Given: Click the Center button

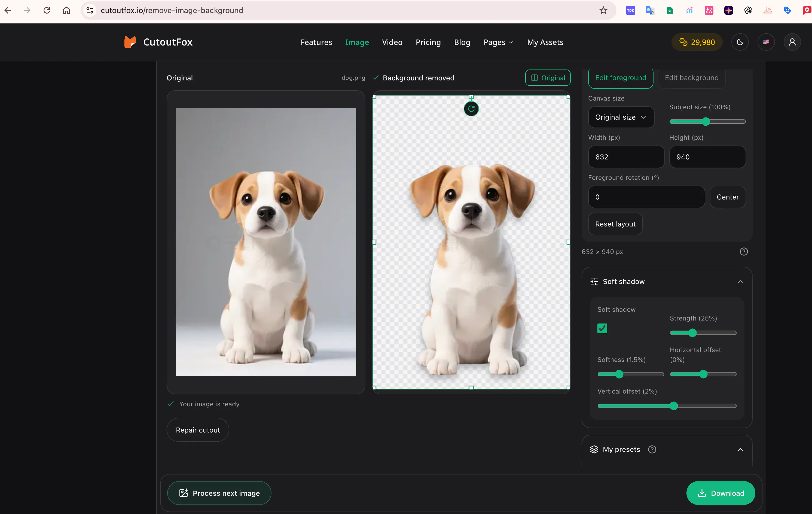Looking at the screenshot, I should tap(727, 197).
